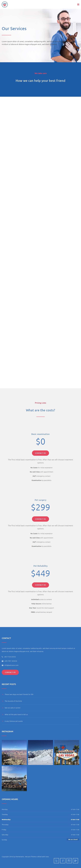Image resolution: width=81 pixels, height=868 pixels.
Task: Click the envelope icon beside info@vetcarex.com
Action: [x=2, y=665]
